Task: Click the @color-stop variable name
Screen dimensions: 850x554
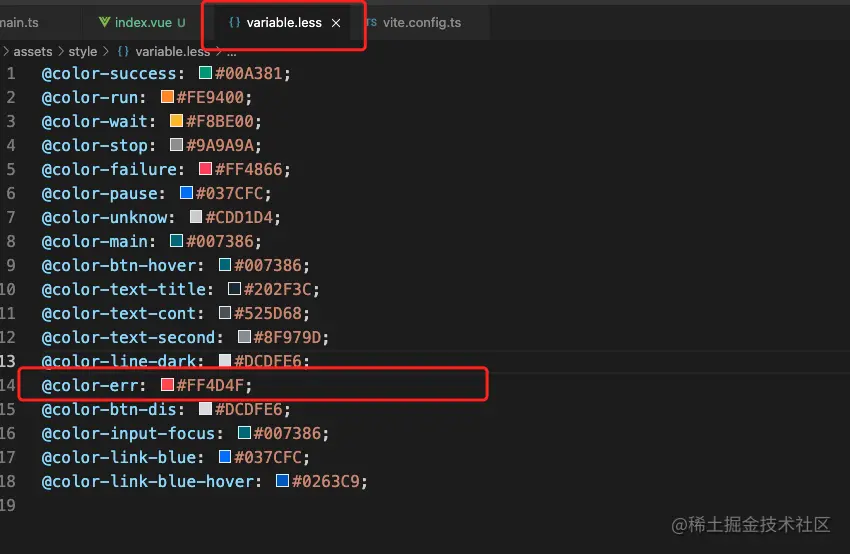Action: [95, 145]
